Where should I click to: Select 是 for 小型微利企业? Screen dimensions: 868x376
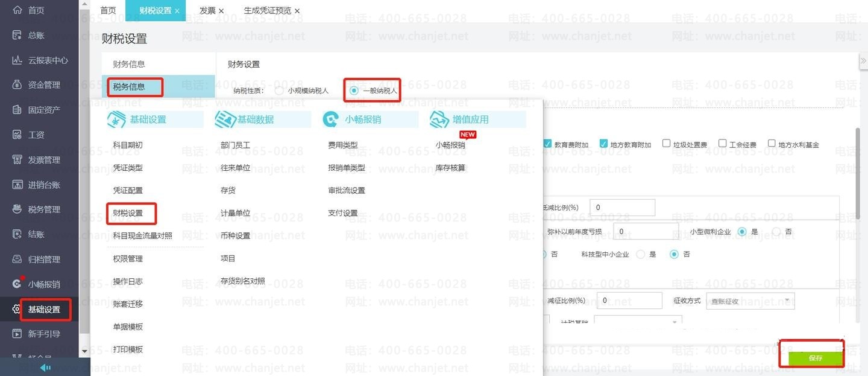coord(741,231)
